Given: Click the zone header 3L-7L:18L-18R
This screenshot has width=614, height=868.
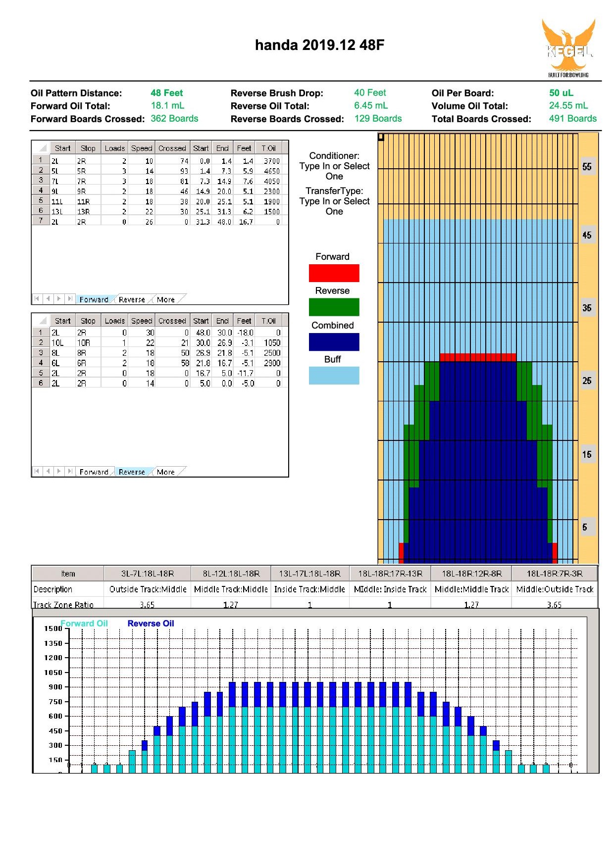Looking at the screenshot, I should point(148,574).
